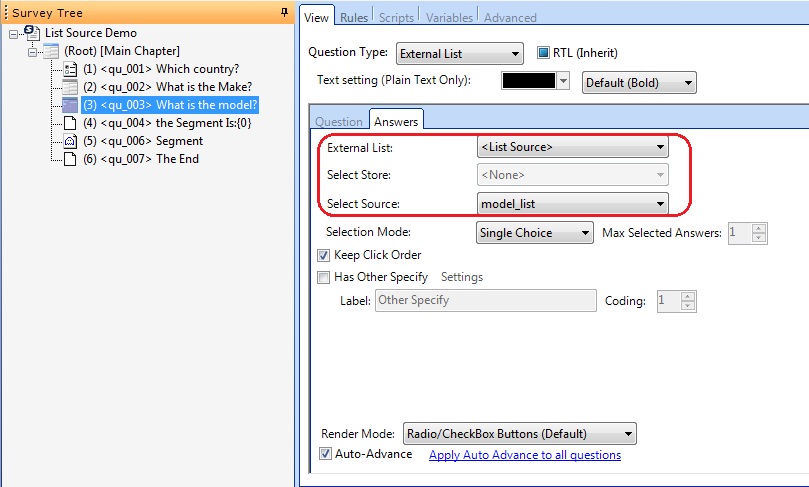809x487 pixels.
Task: Collapse the Main Chapter tree node
Action: [32, 52]
